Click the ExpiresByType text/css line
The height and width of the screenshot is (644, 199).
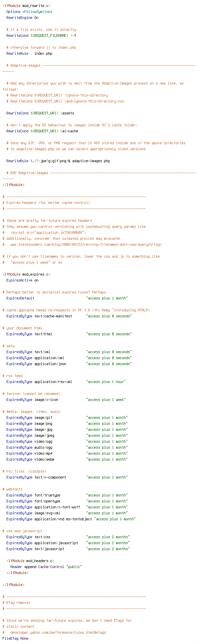(68, 537)
